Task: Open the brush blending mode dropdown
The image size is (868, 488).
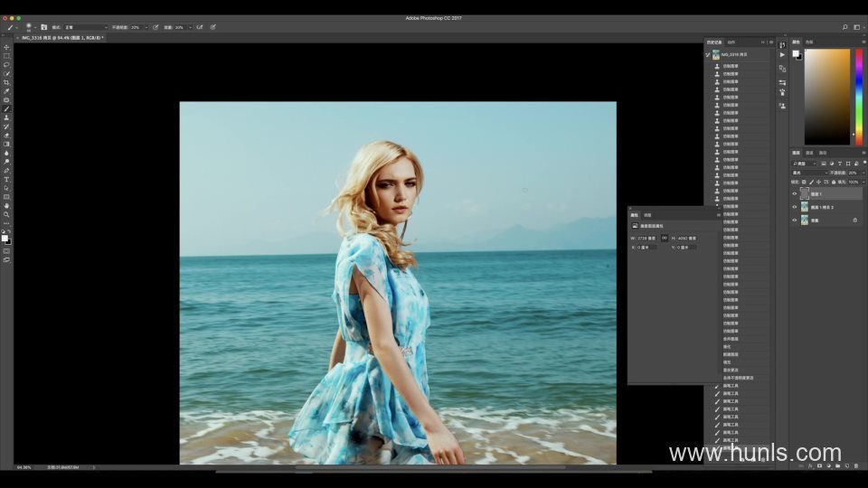Action: tap(85, 27)
